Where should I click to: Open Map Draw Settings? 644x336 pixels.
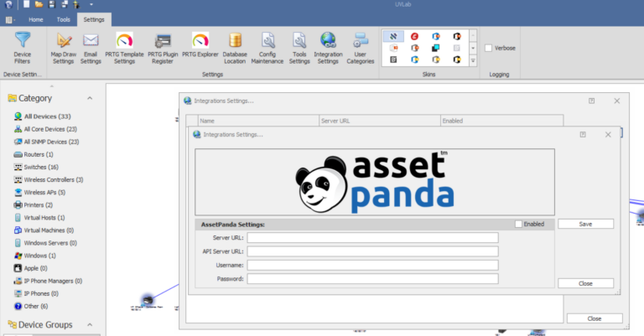tap(63, 48)
